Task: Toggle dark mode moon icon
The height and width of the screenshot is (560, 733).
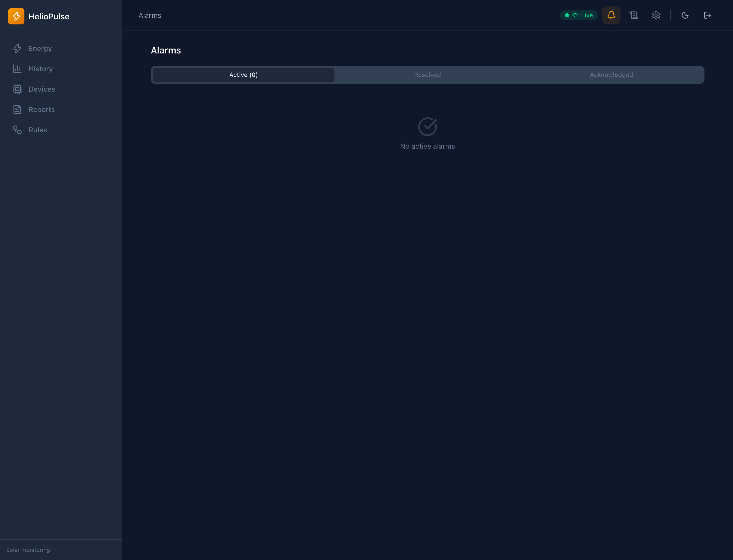Action: pyautogui.click(x=685, y=15)
